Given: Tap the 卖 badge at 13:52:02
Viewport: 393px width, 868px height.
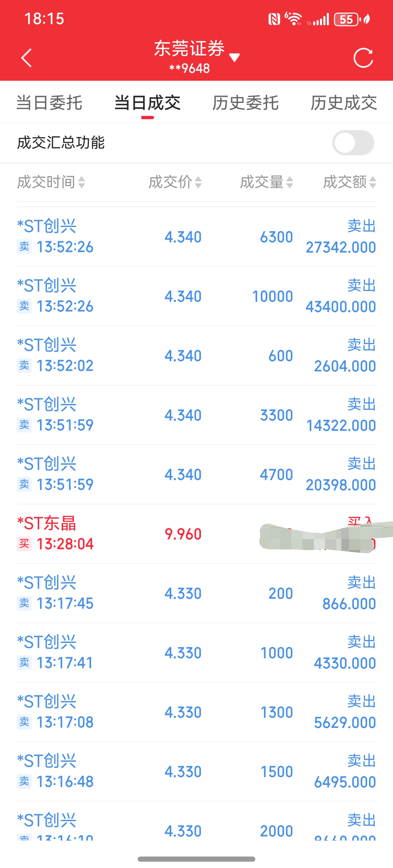Looking at the screenshot, I should click(x=24, y=366).
